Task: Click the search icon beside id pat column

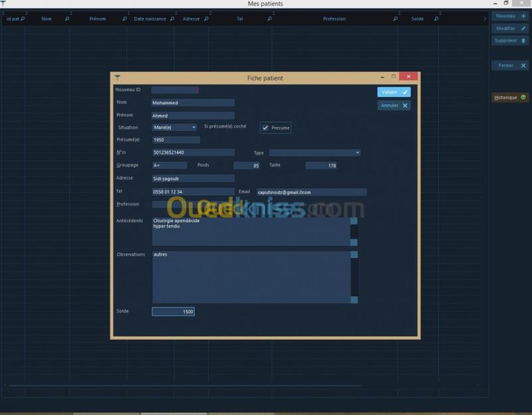Action: pos(23,19)
